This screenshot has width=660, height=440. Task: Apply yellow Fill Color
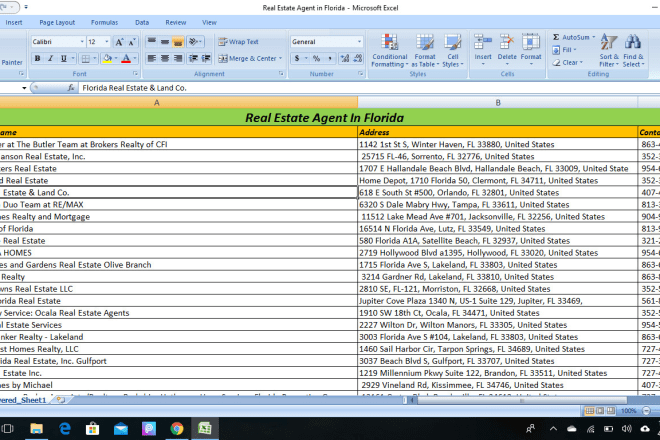pos(107,59)
